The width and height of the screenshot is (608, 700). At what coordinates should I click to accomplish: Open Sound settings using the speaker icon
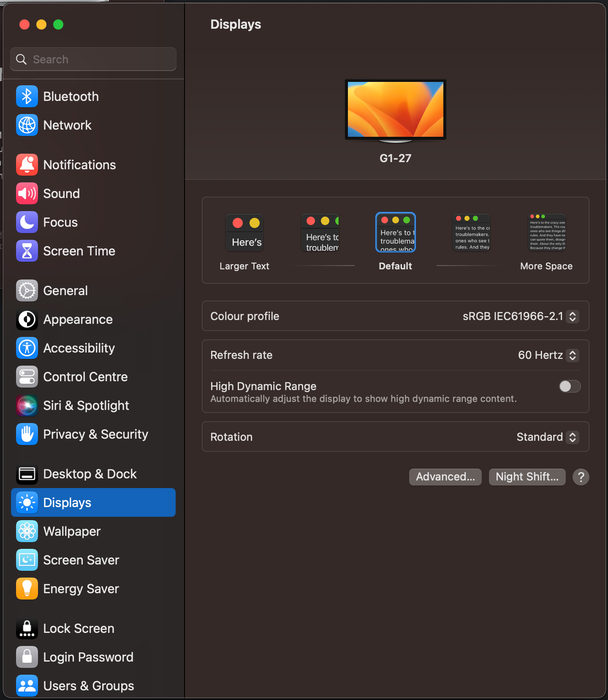click(x=27, y=193)
